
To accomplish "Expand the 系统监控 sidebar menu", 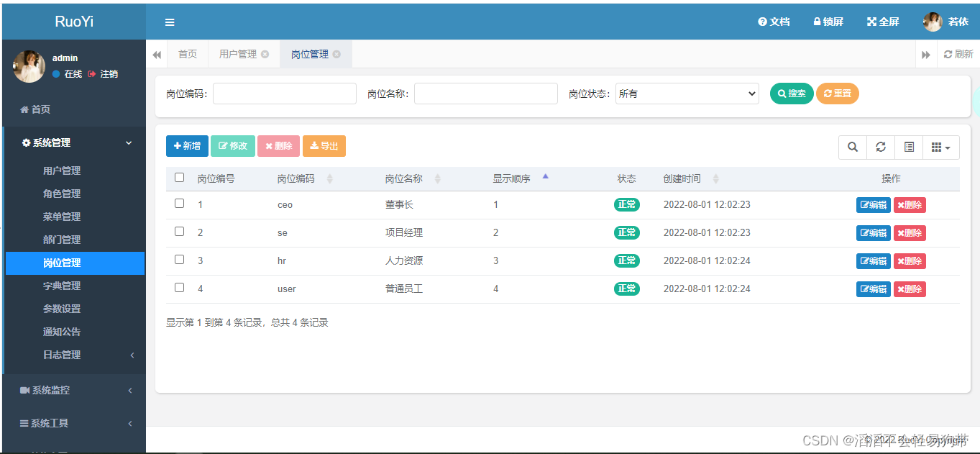I will (75, 390).
